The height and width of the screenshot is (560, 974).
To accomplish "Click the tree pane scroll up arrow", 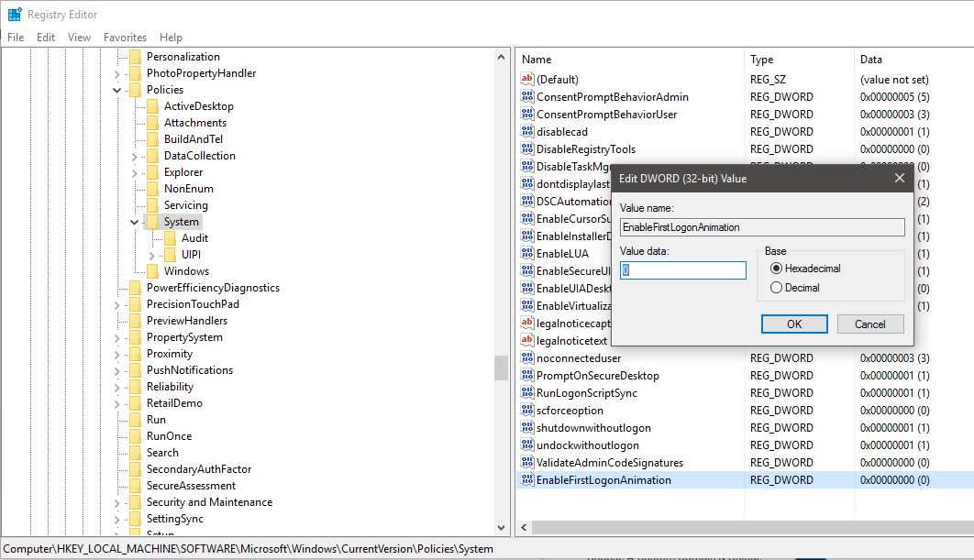I will pos(501,57).
